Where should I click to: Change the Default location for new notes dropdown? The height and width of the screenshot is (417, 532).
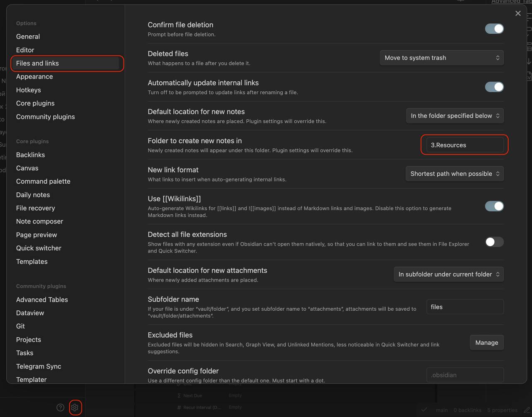point(455,116)
